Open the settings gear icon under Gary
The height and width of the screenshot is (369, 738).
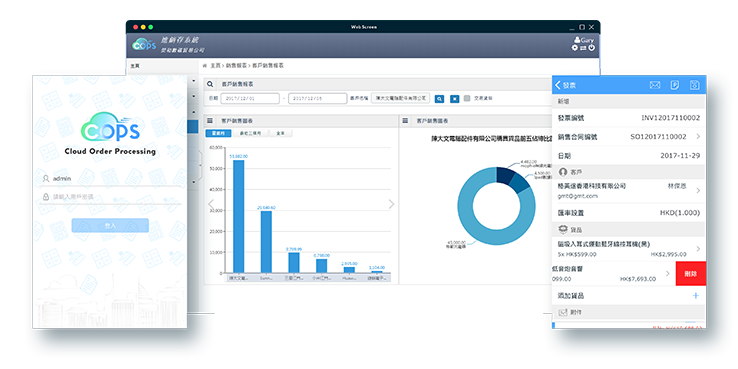(x=575, y=48)
